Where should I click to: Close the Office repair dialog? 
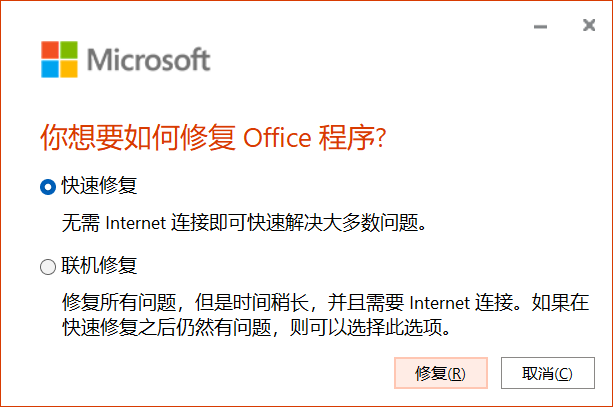pyautogui.click(x=588, y=22)
